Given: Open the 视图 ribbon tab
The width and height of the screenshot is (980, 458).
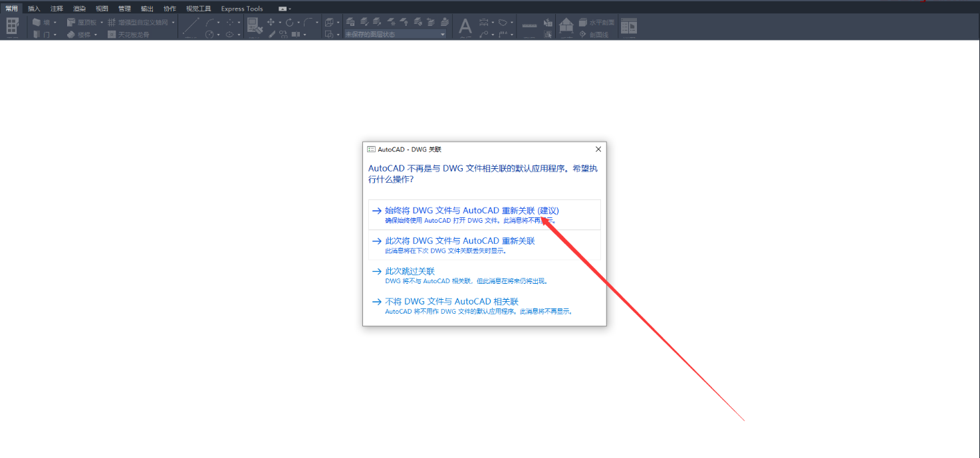Looking at the screenshot, I should 102,9.
